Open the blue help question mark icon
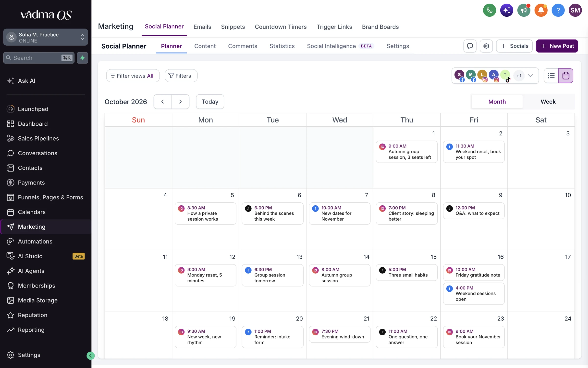 (558, 10)
